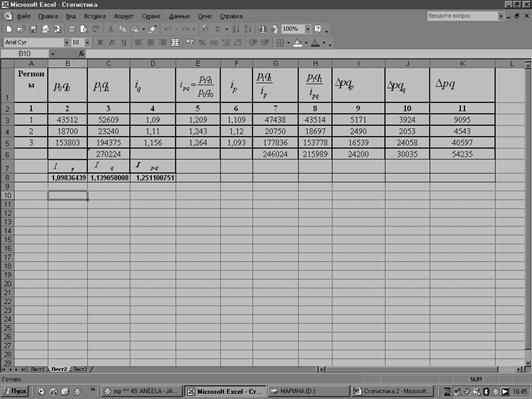Switch to Статистика 2 taskbar window

pyautogui.click(x=394, y=391)
